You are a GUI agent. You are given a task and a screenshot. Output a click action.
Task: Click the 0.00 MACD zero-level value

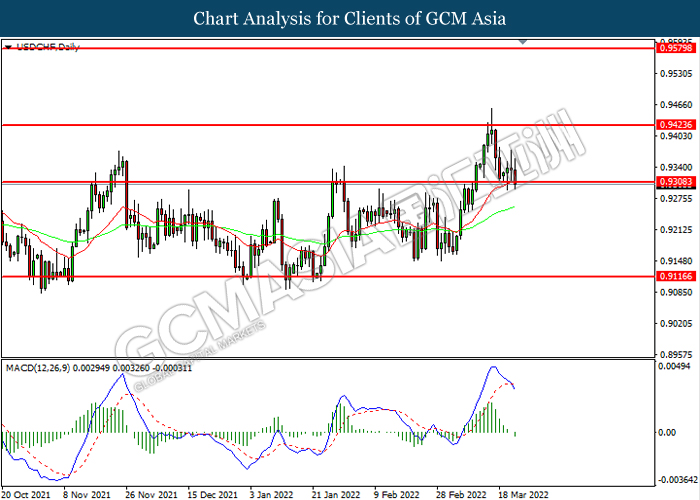tap(667, 433)
